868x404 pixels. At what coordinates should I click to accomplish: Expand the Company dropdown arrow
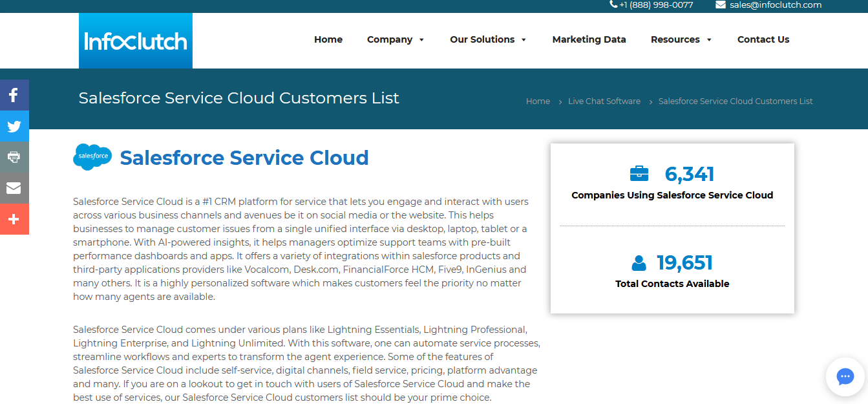click(421, 40)
